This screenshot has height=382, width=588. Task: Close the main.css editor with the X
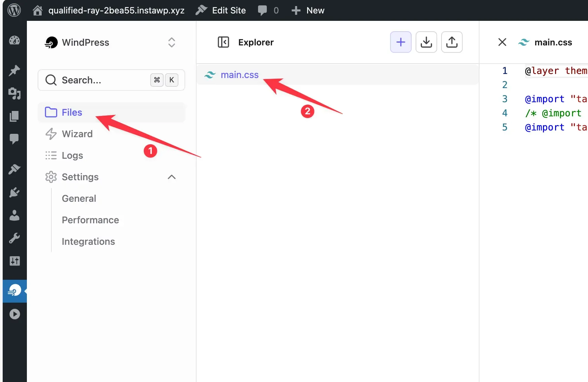click(502, 42)
